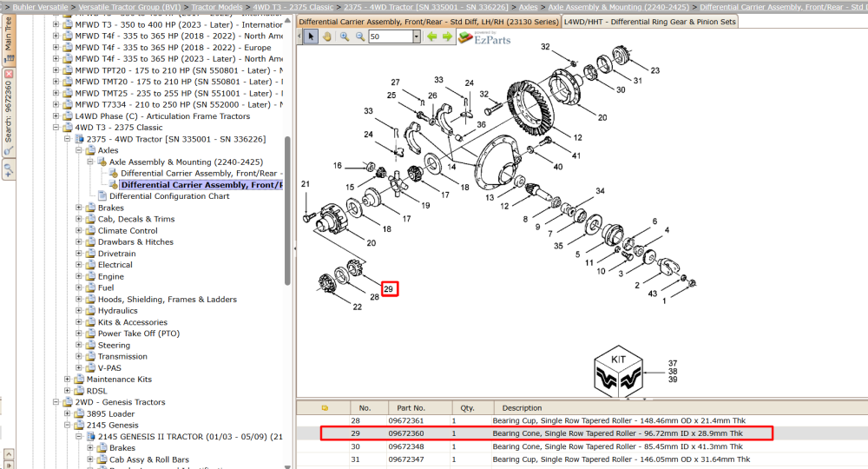Screen dimensions: 868x469
Task: Click the Axles breadcrumb link
Action: coord(528,7)
